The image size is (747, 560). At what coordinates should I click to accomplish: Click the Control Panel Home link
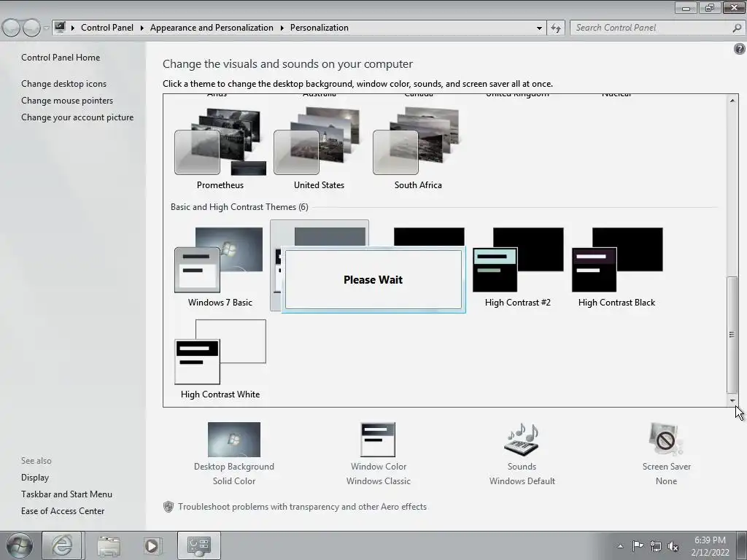coord(61,58)
